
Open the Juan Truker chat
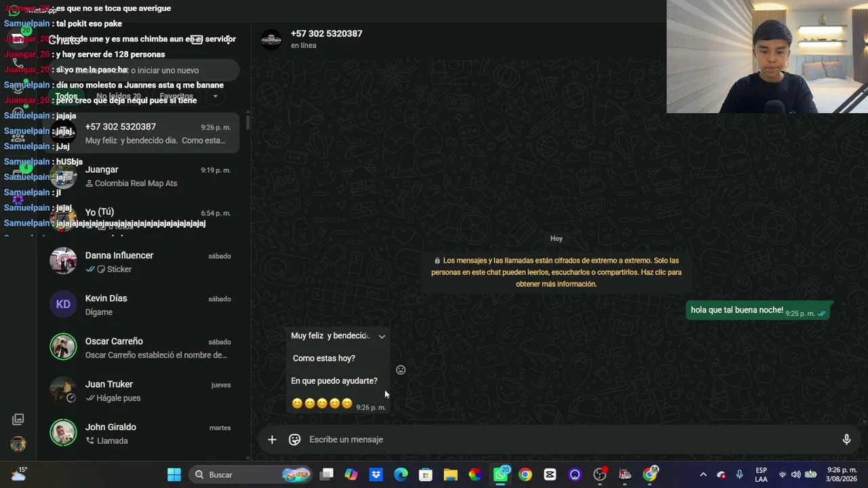[x=141, y=390]
